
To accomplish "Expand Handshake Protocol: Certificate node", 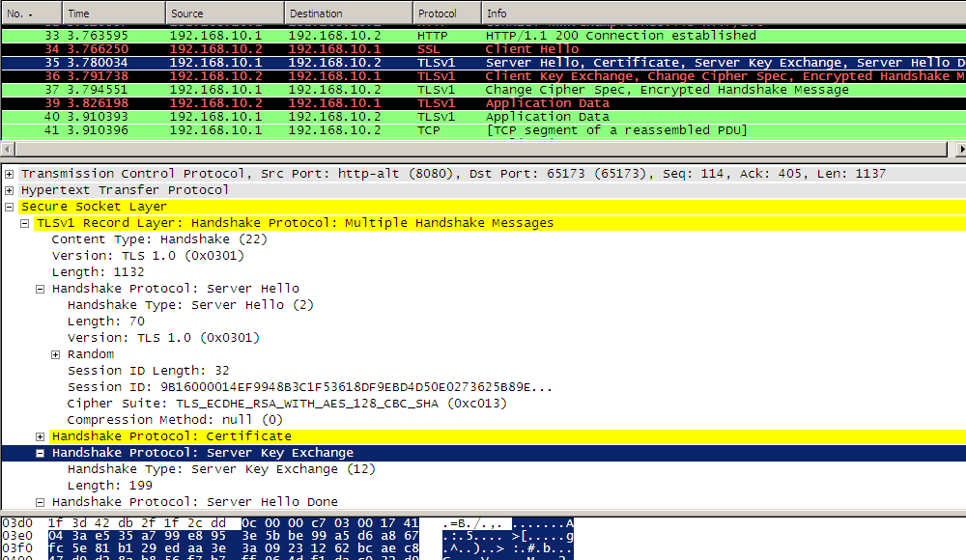I will (40, 436).
